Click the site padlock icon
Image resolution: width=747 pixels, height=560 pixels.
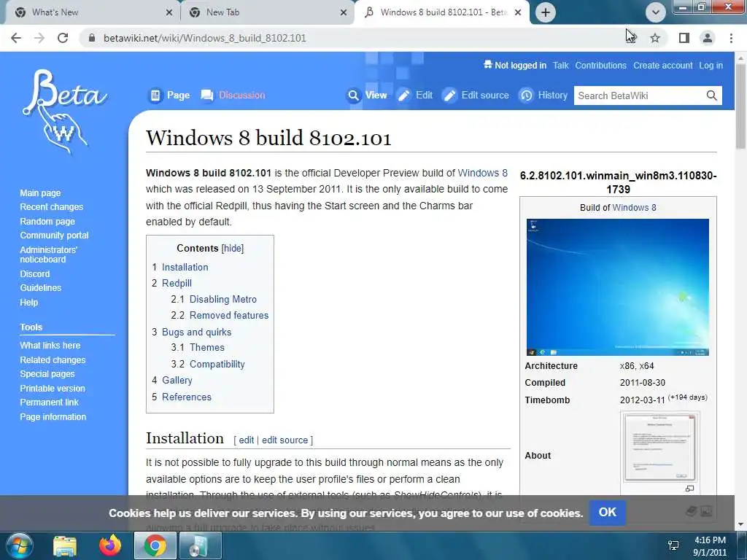[92, 38]
